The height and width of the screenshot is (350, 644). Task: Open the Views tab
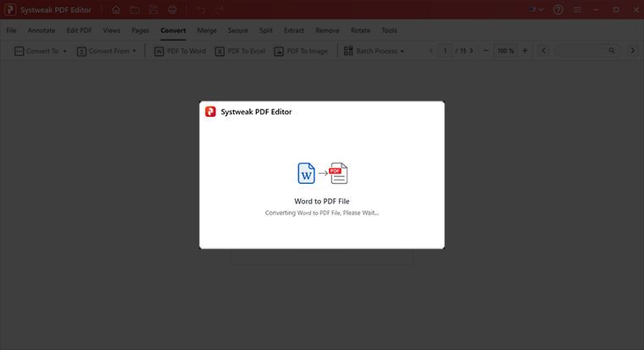111,31
